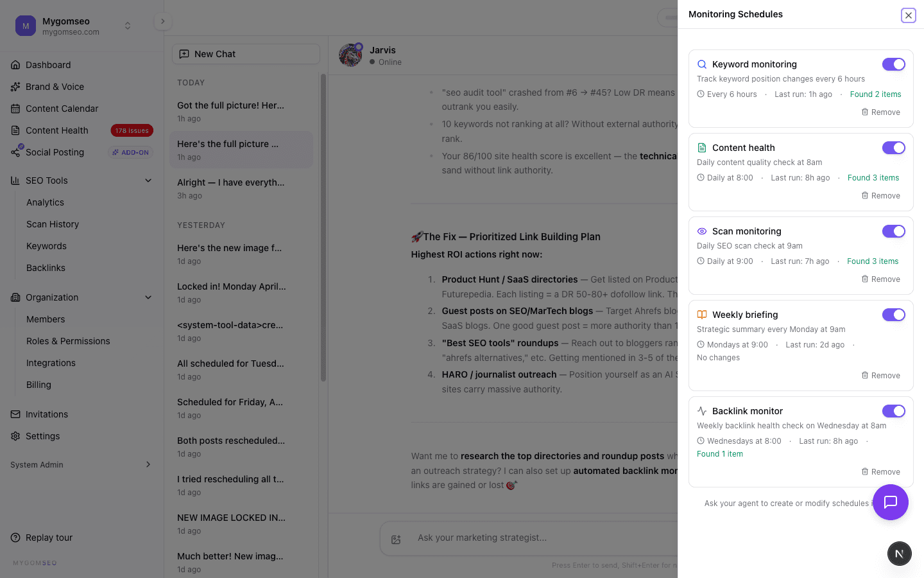Open Social Posting via its sidebar icon

14,152
